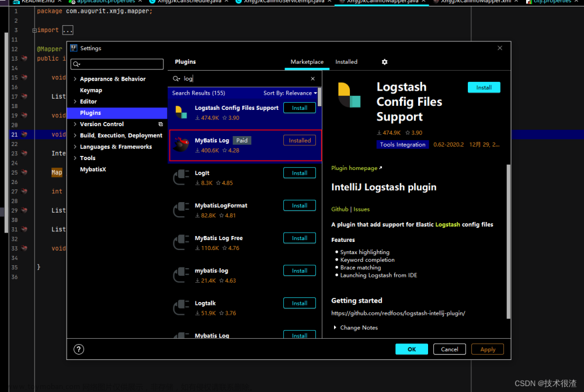584x392 pixels.
Task: Click the MyBatis gutter icon on line 33
Action: (24, 248)
